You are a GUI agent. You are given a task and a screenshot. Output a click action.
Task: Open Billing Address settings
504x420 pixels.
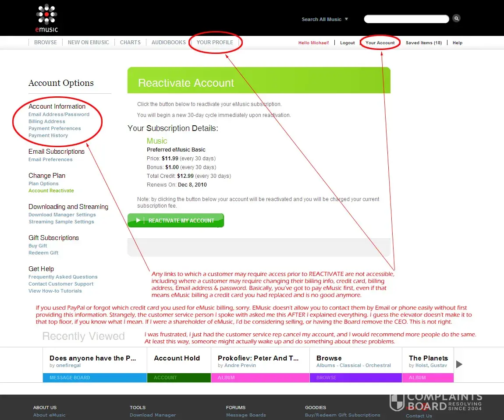[x=46, y=121]
